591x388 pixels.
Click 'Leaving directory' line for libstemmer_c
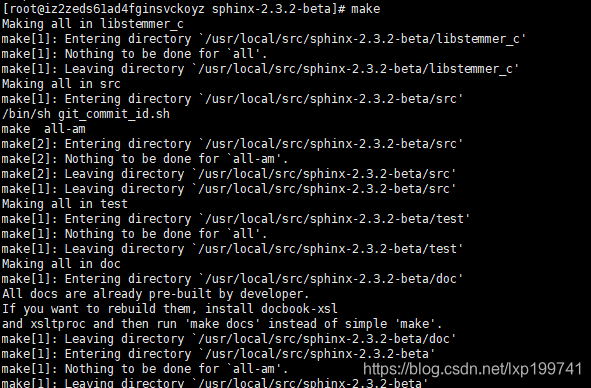click(x=260, y=69)
